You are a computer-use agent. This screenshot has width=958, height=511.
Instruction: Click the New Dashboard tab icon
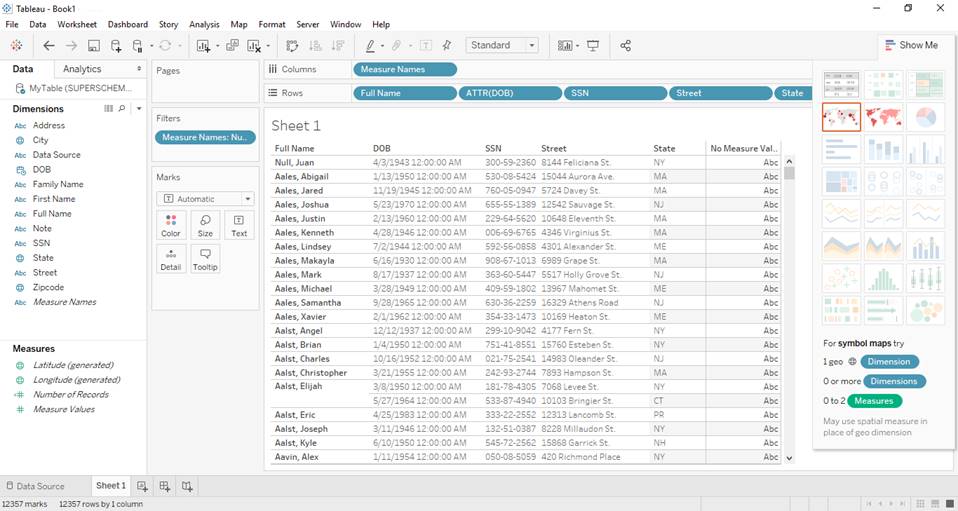(165, 486)
